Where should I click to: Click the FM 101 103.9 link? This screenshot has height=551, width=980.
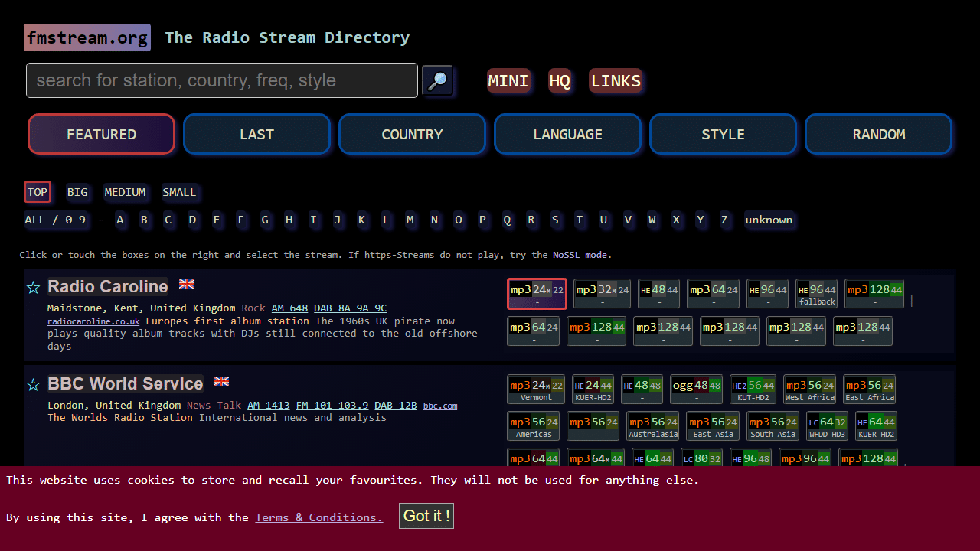pyautogui.click(x=332, y=406)
